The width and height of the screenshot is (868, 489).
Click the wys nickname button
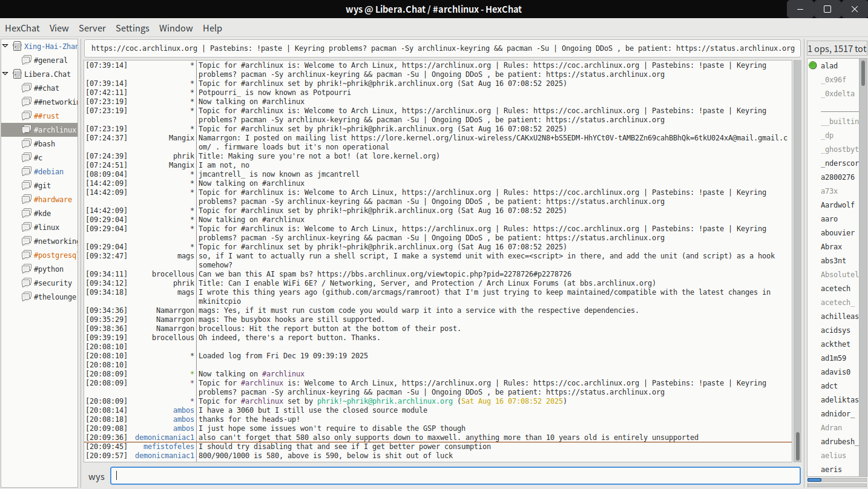(96, 477)
